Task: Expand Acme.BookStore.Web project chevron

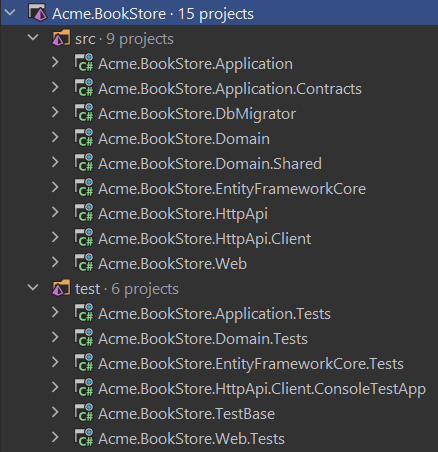Action: [x=55, y=263]
